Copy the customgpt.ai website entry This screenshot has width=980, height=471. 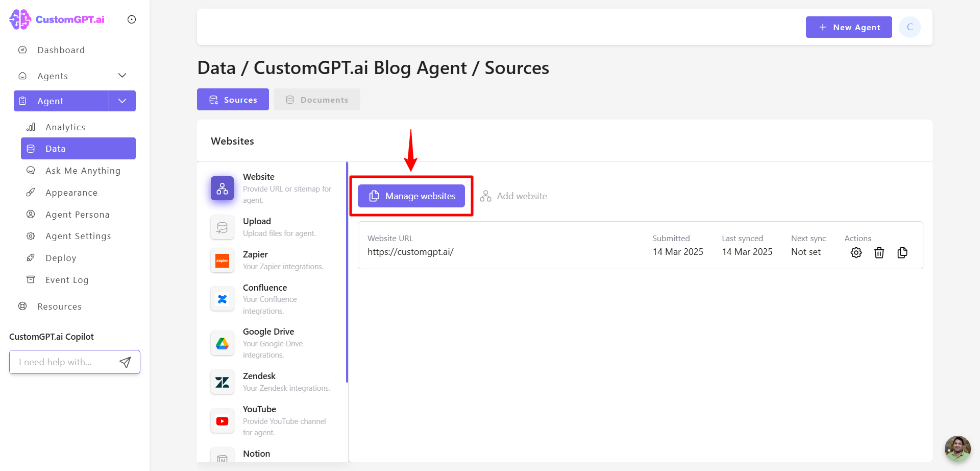902,252
